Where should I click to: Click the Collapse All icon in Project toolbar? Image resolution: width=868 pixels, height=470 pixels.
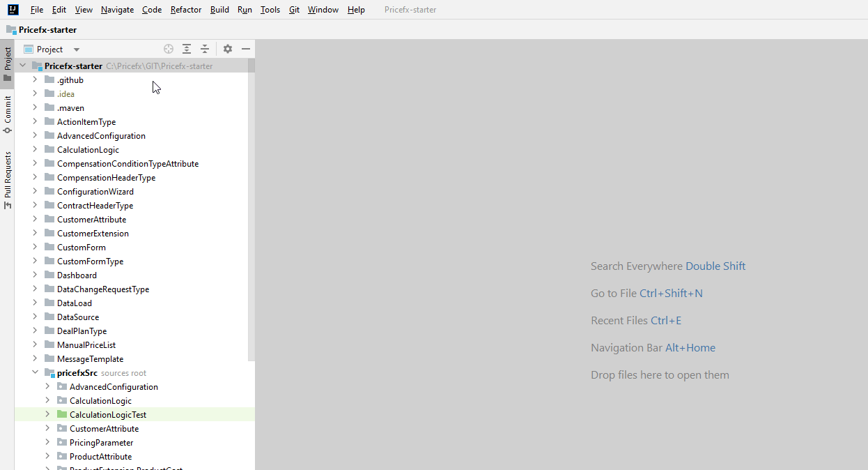(204, 49)
